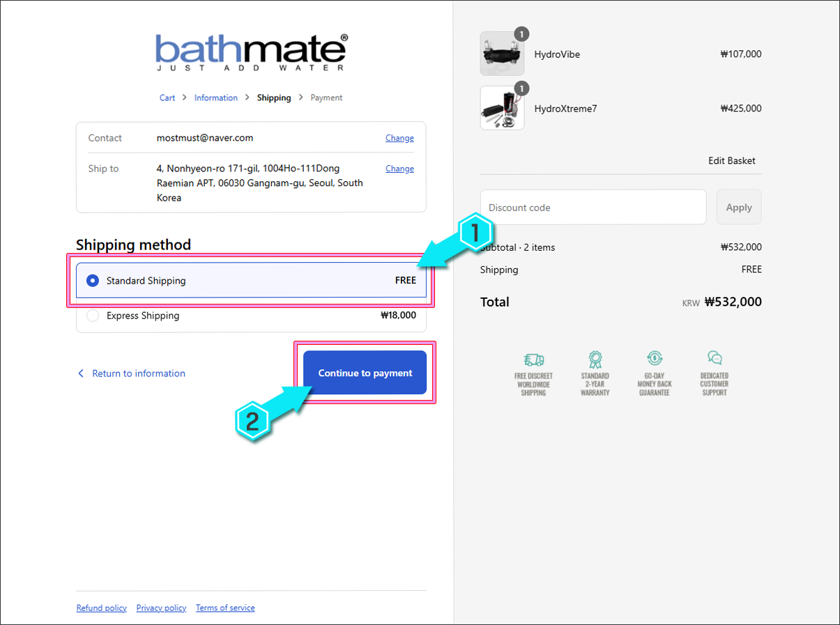Change the contact email address
Image resolution: width=840 pixels, height=625 pixels.
tap(399, 138)
